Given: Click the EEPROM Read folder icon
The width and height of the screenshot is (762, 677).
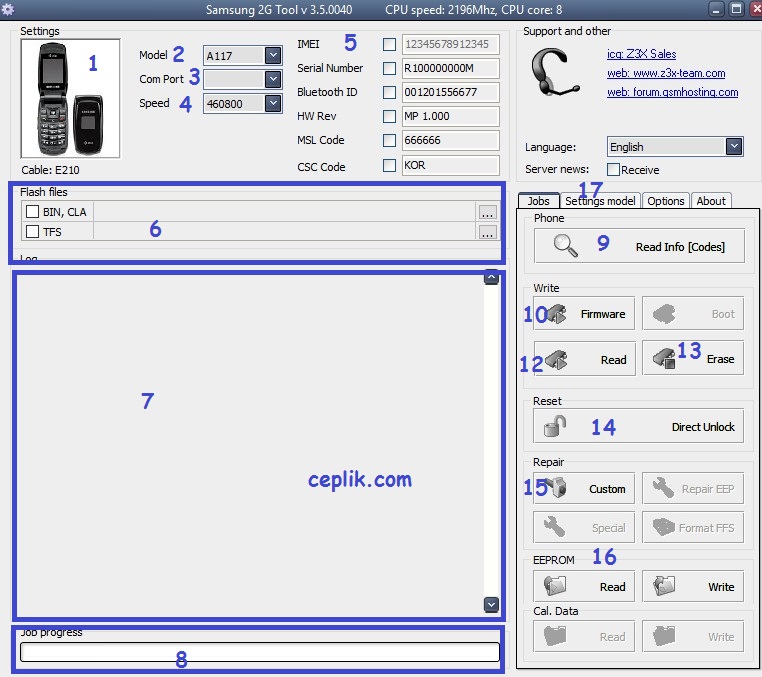Looking at the screenshot, I should click(x=555, y=586).
